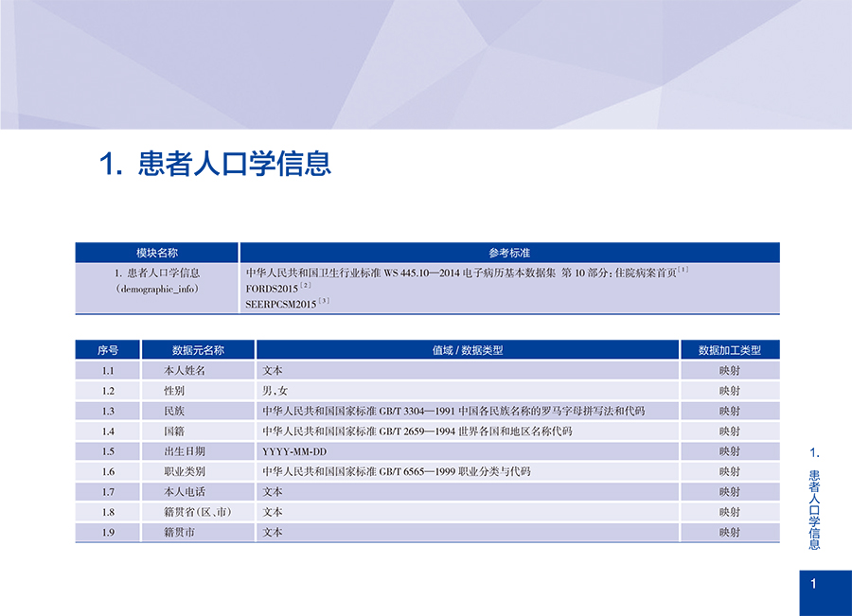Click the "国籍" data element cell
This screenshot has height=616, width=852.
click(198, 431)
